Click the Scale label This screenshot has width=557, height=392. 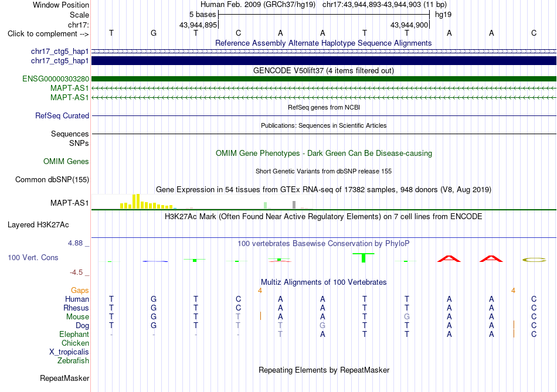(79, 15)
